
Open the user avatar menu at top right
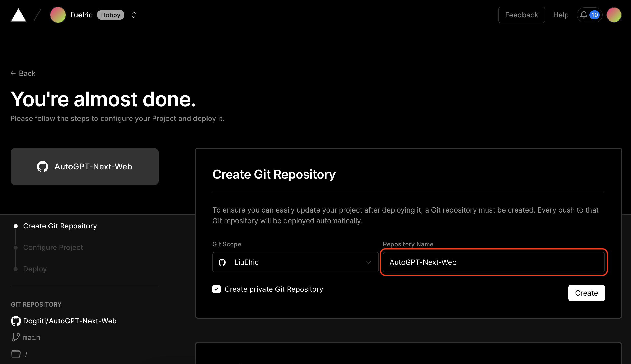coord(614,15)
